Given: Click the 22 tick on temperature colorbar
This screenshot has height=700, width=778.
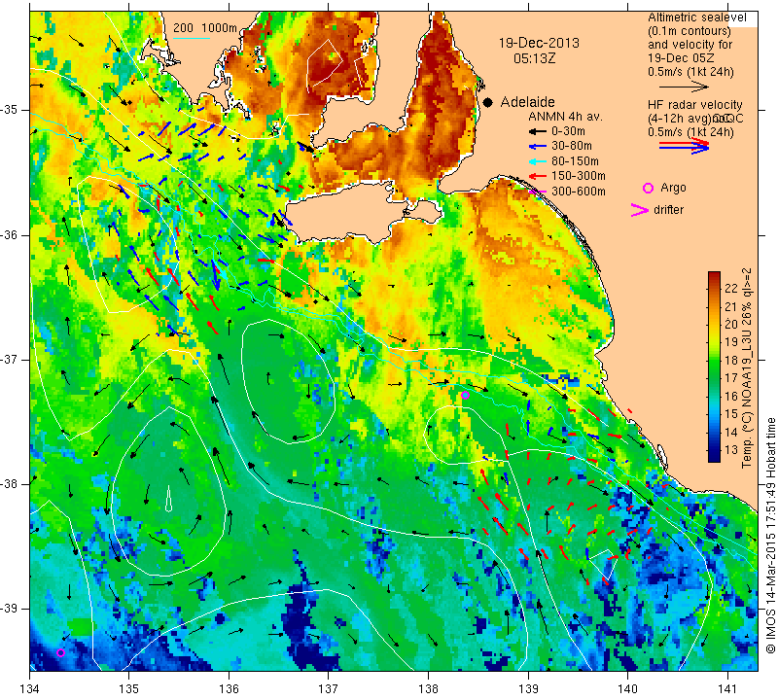Looking at the screenshot, I should (730, 288).
